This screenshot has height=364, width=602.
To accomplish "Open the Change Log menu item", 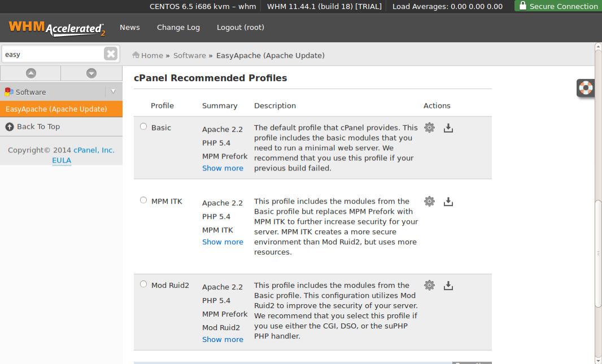I will (178, 28).
